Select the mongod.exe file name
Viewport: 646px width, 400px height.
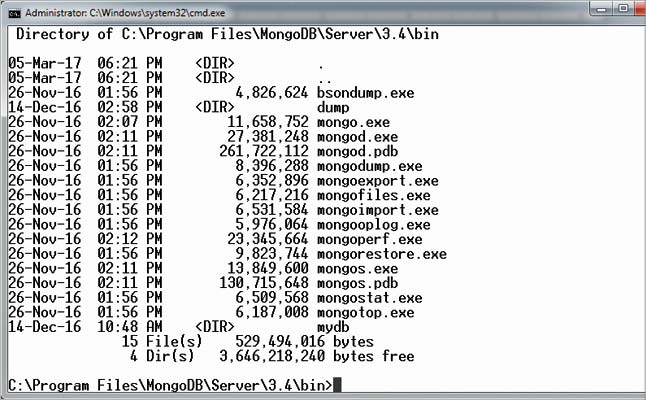coord(357,137)
